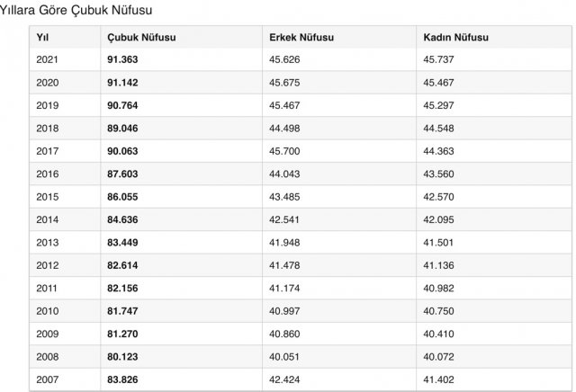
Task: Click the 'Yıl' column header
Action: [42, 37]
